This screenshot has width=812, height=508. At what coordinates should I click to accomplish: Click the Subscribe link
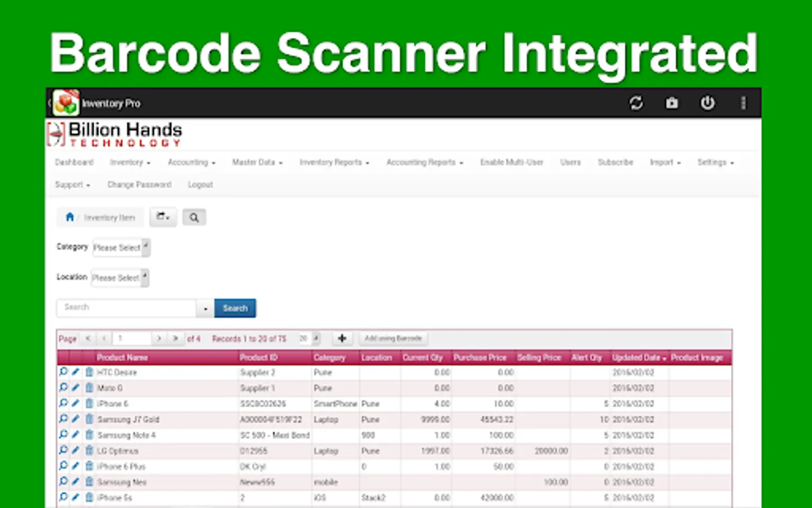pyautogui.click(x=615, y=163)
